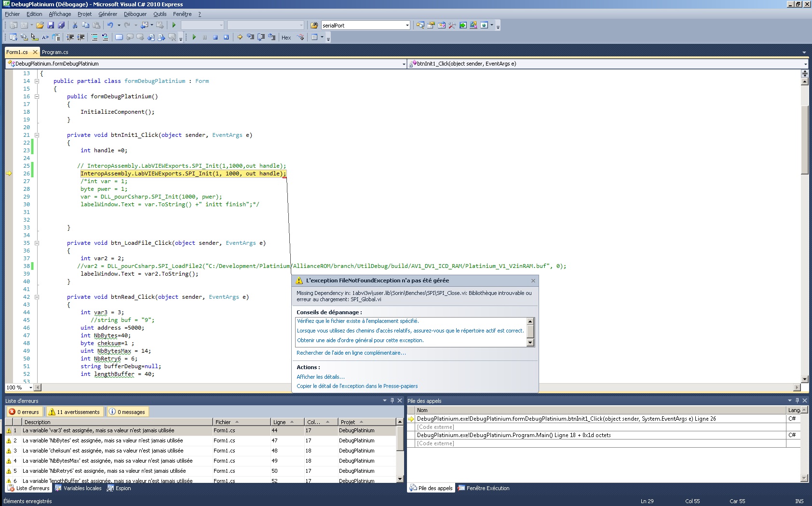Sort error list by Description column
The image size is (812, 506).
[x=117, y=422]
